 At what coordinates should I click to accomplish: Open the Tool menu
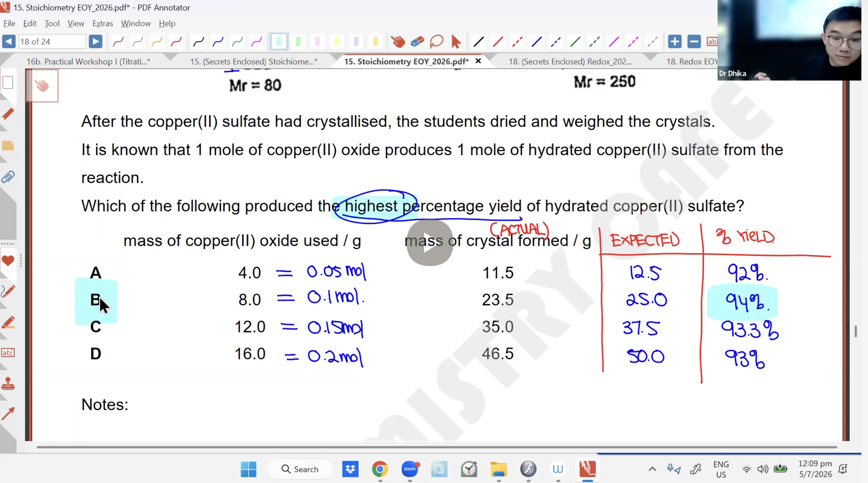[x=52, y=23]
